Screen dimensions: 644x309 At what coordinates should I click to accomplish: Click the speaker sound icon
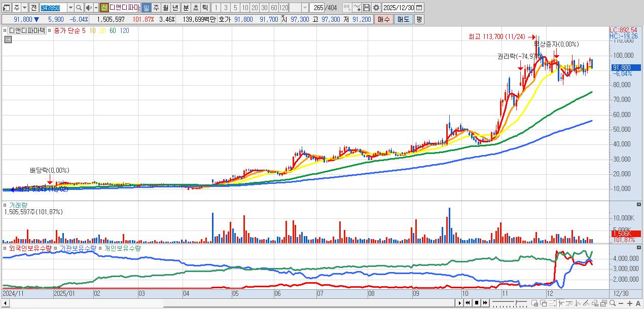89,8
